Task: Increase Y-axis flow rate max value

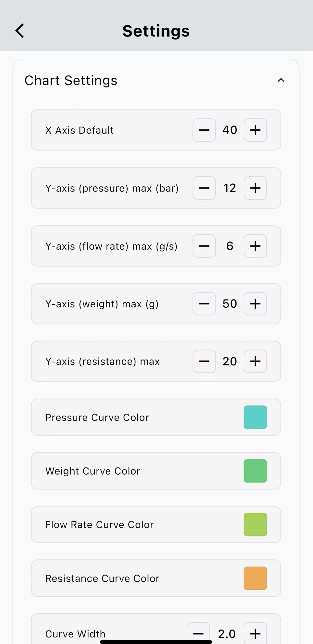Action: [255, 246]
